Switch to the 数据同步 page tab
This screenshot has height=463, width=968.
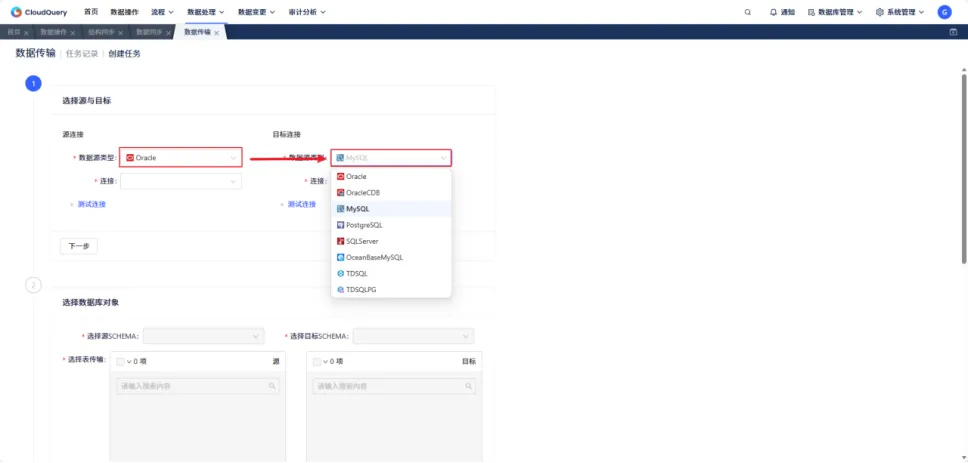149,32
